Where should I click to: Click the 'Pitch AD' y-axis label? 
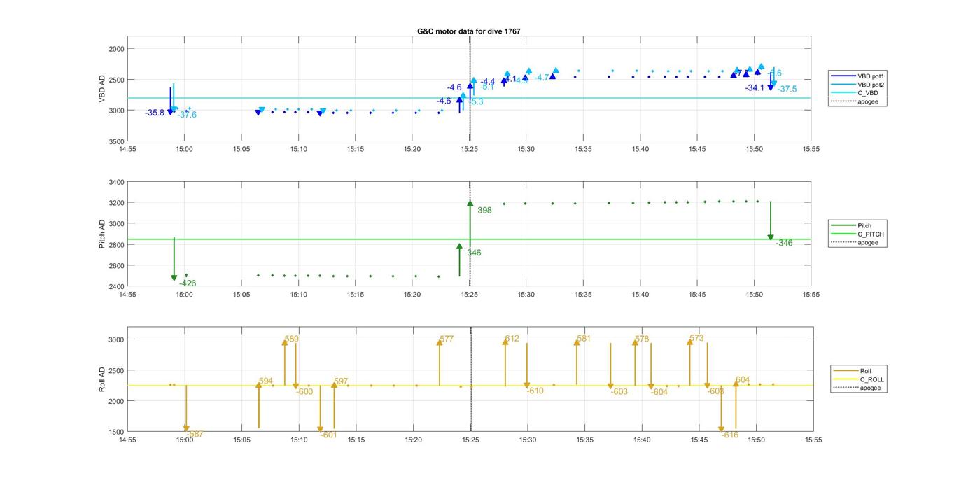tap(102, 234)
